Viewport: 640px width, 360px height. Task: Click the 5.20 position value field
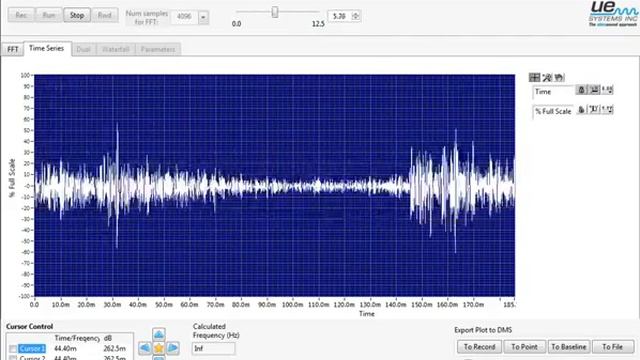click(340, 16)
